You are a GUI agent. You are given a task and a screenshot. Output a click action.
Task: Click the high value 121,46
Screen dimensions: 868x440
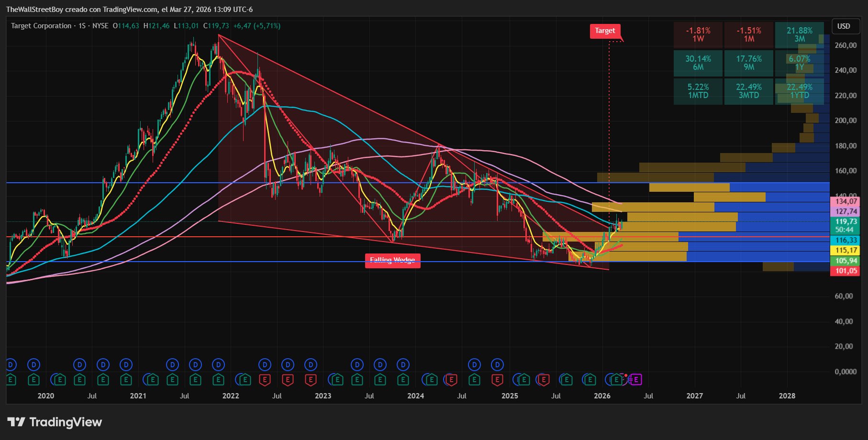pyautogui.click(x=156, y=26)
